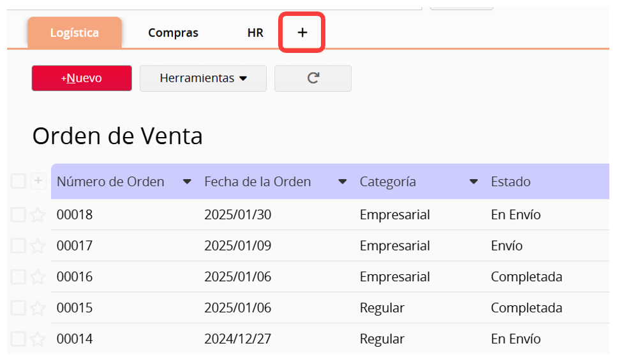Add a new tab with the plus icon
This screenshot has height=364, width=617.
(302, 33)
